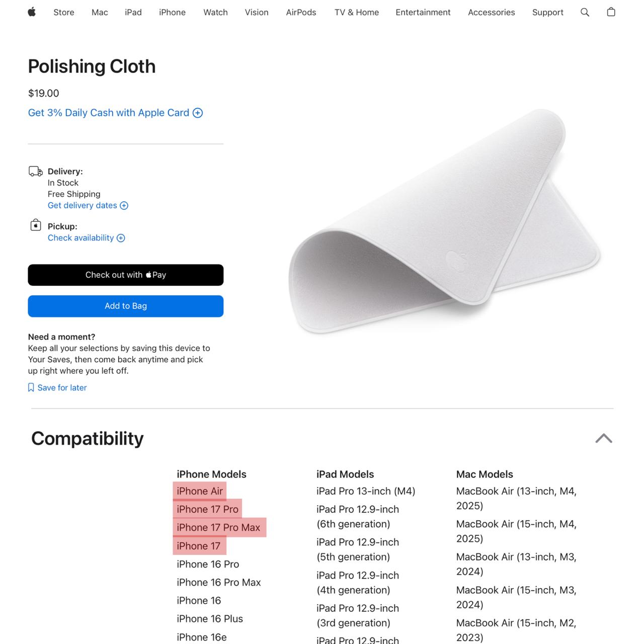This screenshot has width=644, height=644.
Task: Click the Add to Bag button
Action: point(126,306)
